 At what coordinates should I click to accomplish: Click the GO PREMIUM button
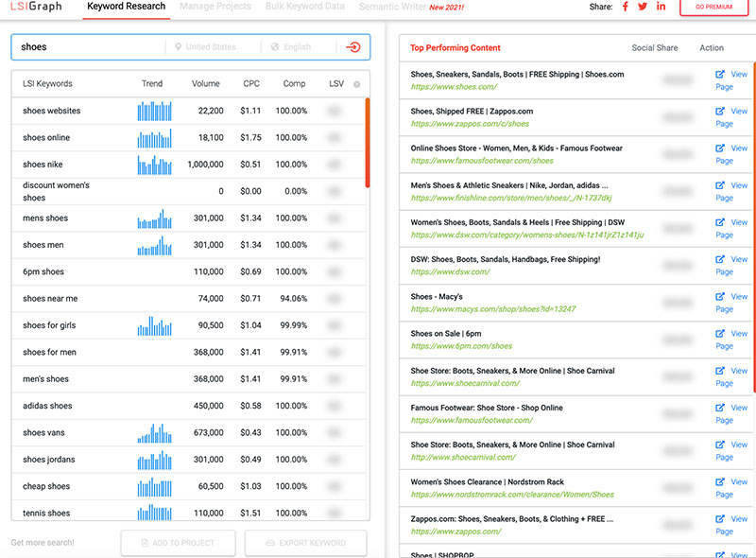714,7
